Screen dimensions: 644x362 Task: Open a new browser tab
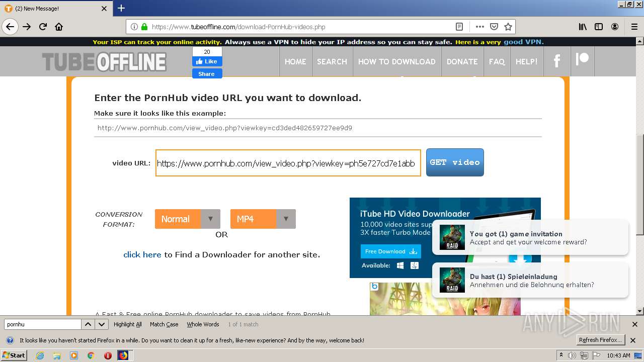(x=121, y=8)
